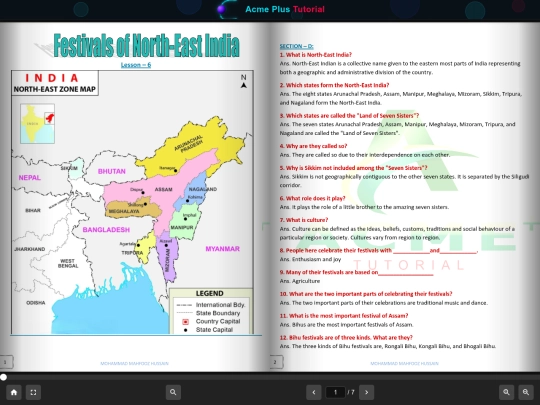Click the answer 'Ans. Enthusiasm and joy'
This screenshot has width=540, height=405.
click(310, 259)
